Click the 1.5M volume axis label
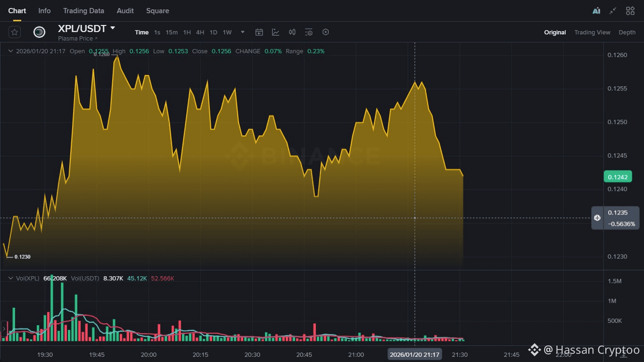644x362 pixels. click(x=615, y=281)
